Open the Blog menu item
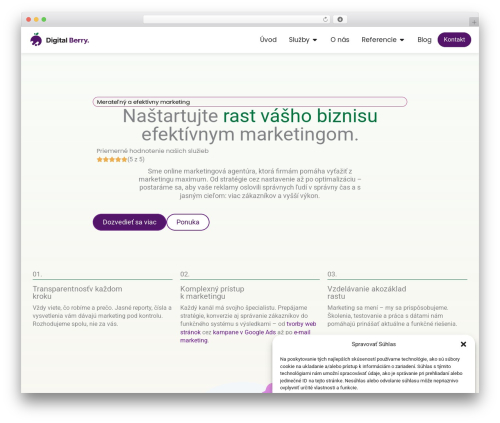500x423 pixels. click(x=424, y=40)
